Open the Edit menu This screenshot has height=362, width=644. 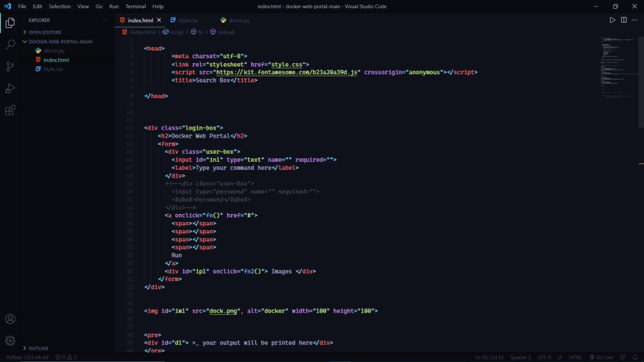point(38,6)
